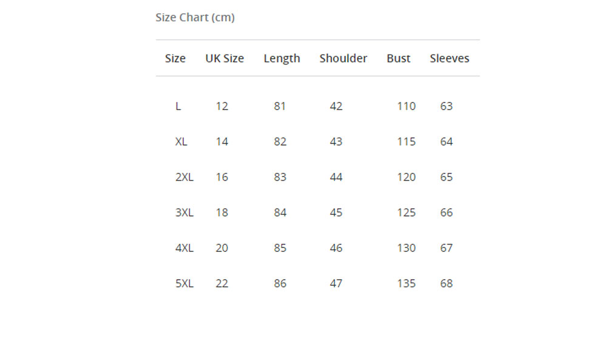
Task: Click UK size 12 cell
Action: (x=222, y=106)
